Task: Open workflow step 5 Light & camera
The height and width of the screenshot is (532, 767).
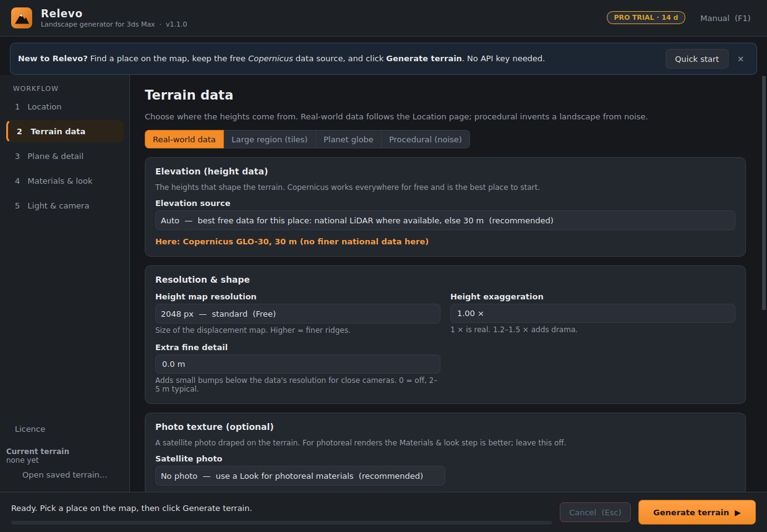Action: (x=65, y=205)
